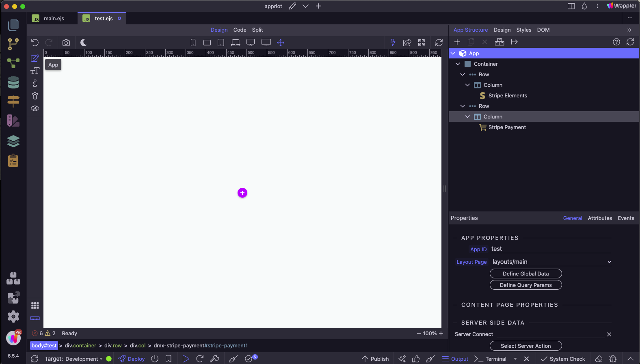The image size is (640, 364).
Task: Toggle dark mode moon icon
Action: [x=84, y=43]
